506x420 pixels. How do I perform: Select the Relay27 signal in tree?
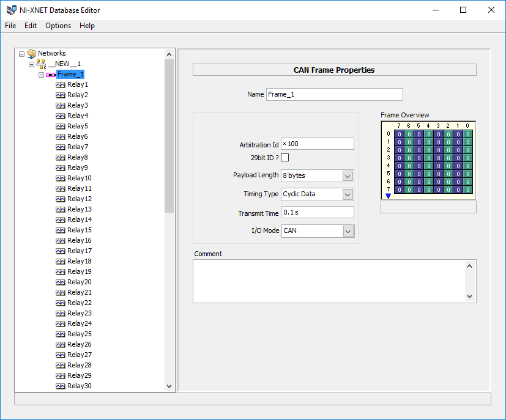click(x=80, y=355)
